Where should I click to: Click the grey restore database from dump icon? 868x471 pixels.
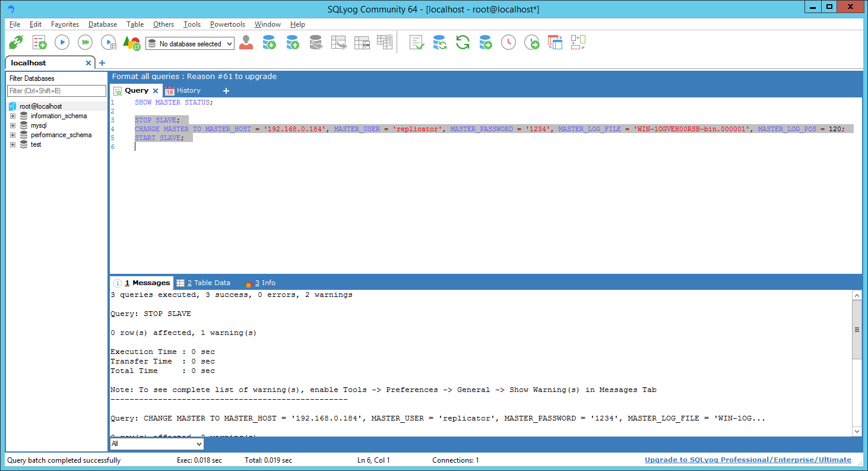[x=316, y=43]
